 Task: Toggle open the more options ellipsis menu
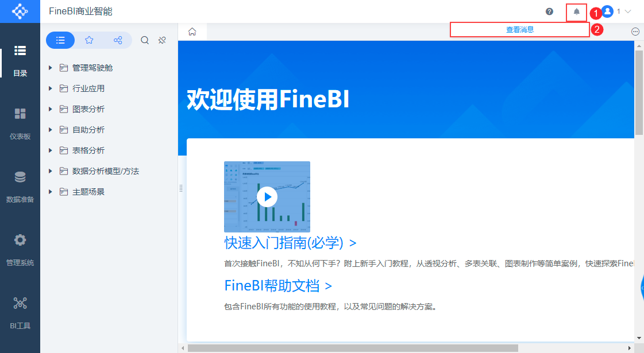(x=635, y=31)
